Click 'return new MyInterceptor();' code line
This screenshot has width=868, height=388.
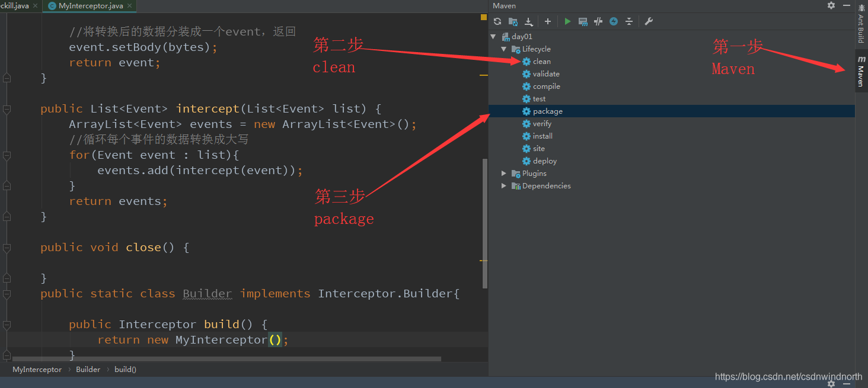tap(193, 340)
